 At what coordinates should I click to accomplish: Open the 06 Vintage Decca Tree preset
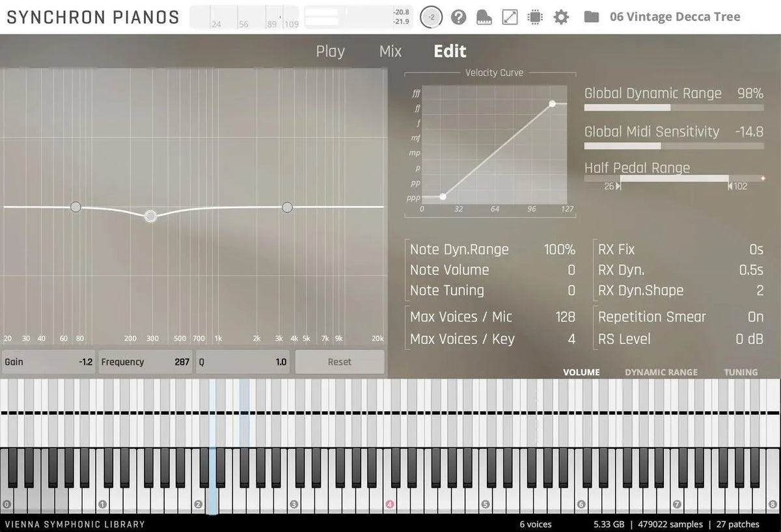point(675,17)
